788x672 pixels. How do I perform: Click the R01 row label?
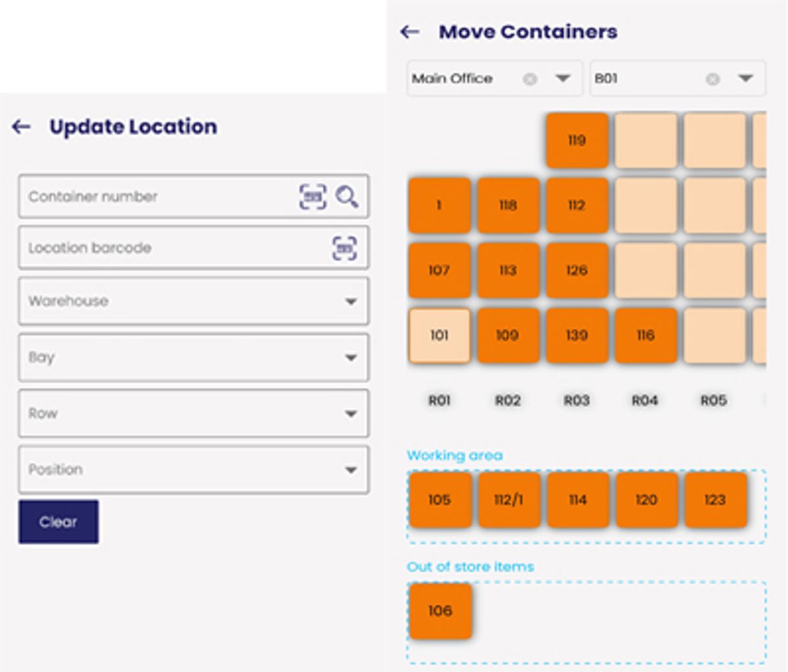439,400
